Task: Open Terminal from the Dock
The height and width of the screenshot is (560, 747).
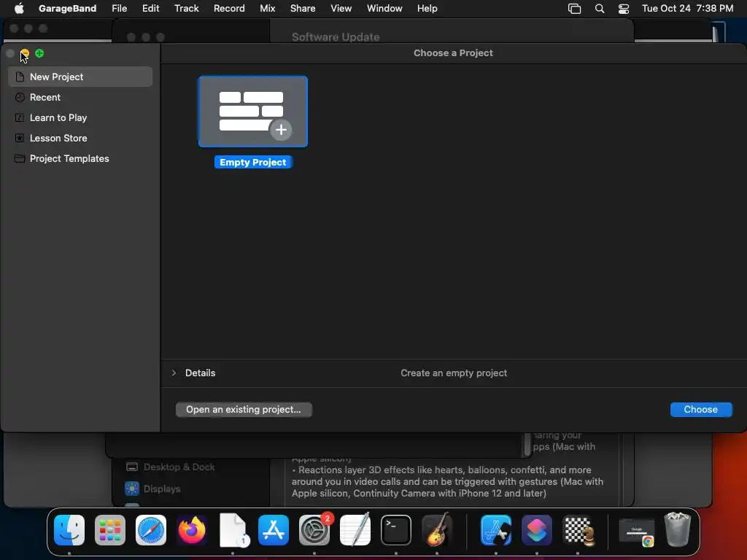Action: [396, 529]
